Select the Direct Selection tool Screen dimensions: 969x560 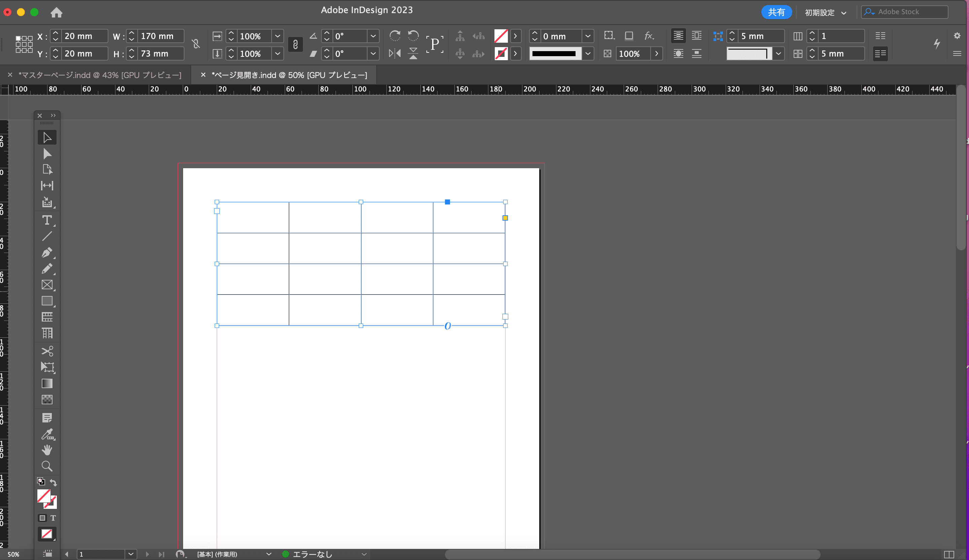pyautogui.click(x=47, y=154)
